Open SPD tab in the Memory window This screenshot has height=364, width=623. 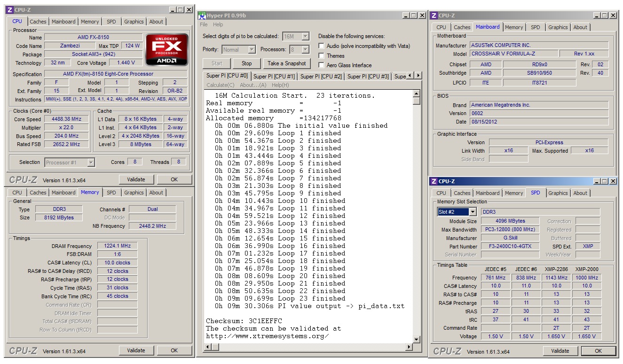tap(111, 193)
